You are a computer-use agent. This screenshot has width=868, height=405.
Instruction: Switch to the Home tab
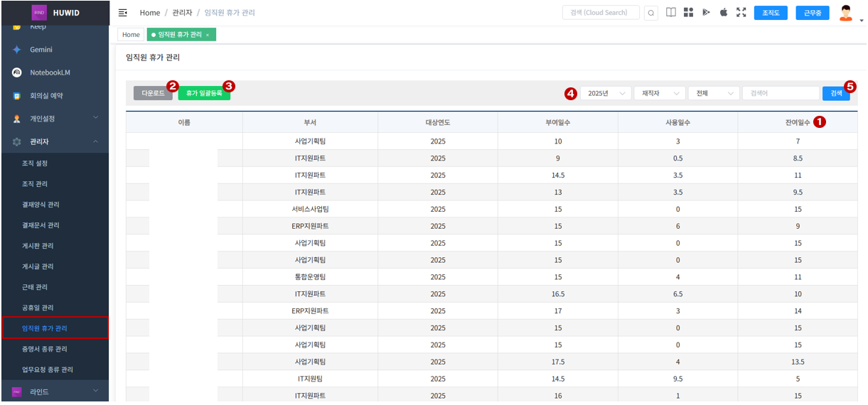(131, 35)
